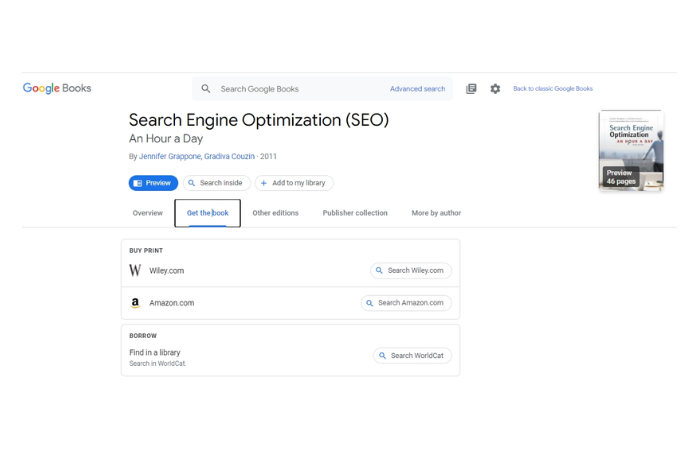Image resolution: width=700 pixels, height=450 pixels.
Task: Click the An Hour a Day subtitle
Action: tap(166, 139)
